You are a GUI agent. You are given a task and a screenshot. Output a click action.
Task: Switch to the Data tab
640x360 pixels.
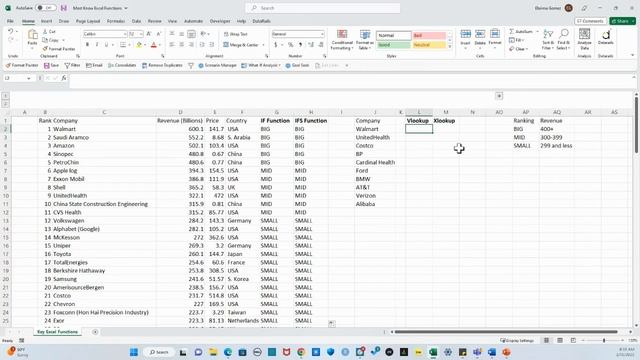pyautogui.click(x=136, y=21)
